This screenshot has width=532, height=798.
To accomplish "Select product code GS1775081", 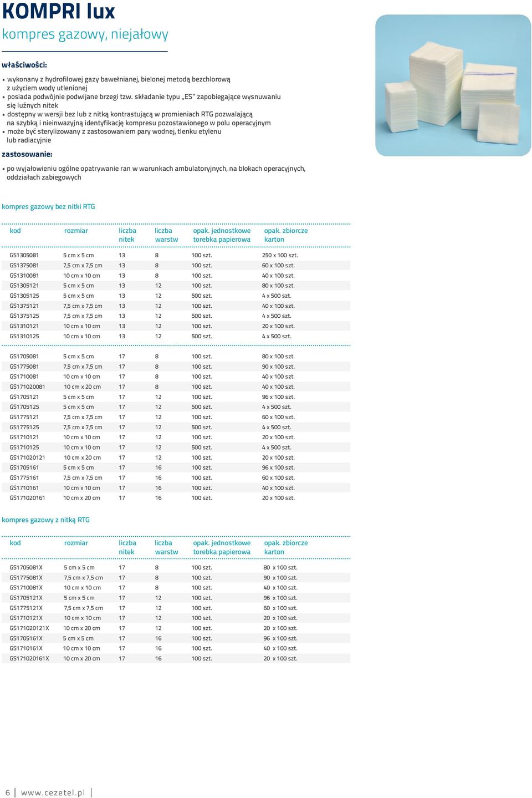I will (24, 367).
